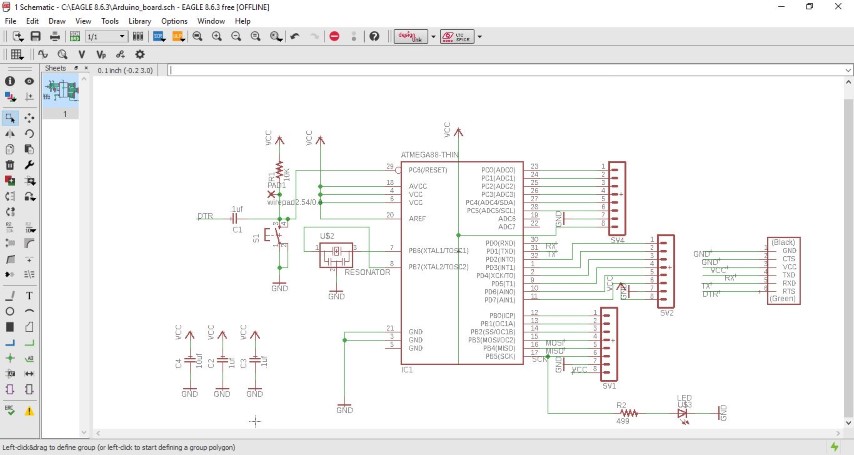Undock the Sheets panel
This screenshot has height=455, width=854.
76,68
